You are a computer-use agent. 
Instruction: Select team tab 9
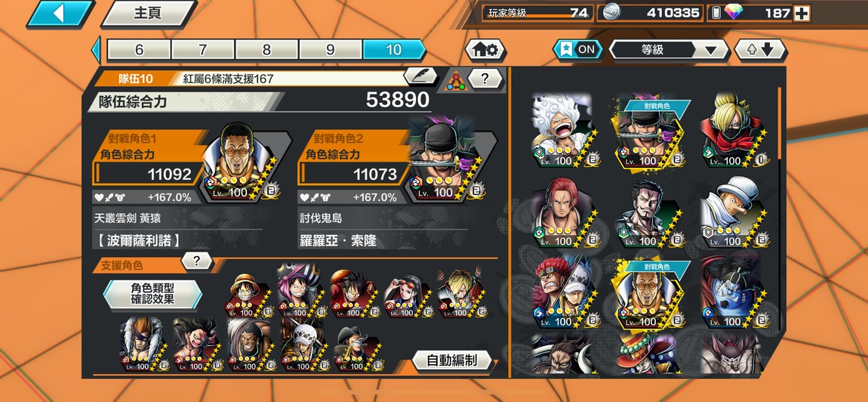pyautogui.click(x=331, y=50)
